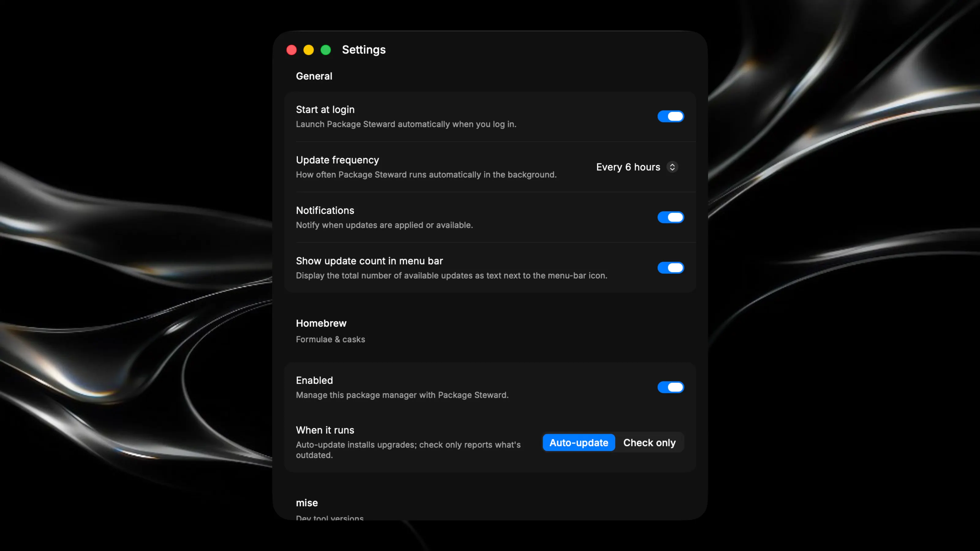This screenshot has width=980, height=551.
Task: Click the 'Start at login' label
Action: point(325,110)
